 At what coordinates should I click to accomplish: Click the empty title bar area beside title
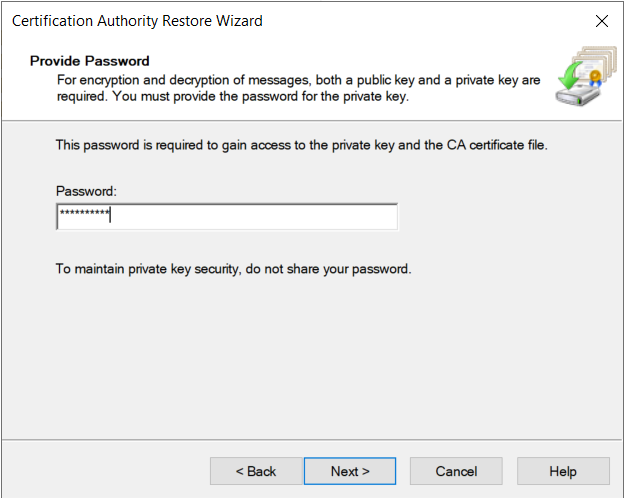pyautogui.click(x=427, y=21)
